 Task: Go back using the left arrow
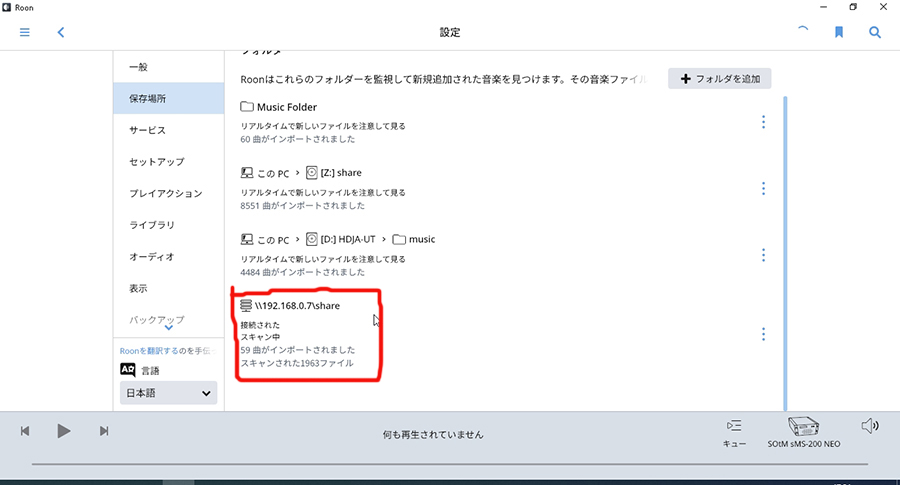click(x=61, y=32)
